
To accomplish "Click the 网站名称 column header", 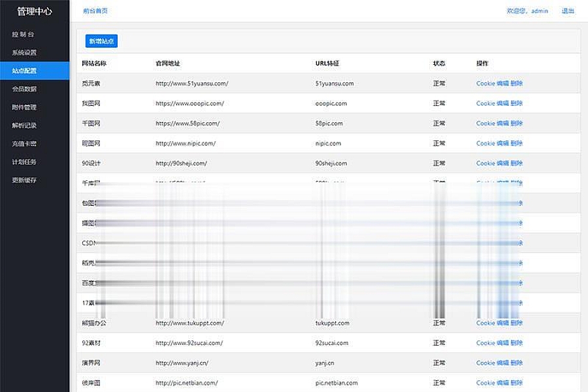I will tap(94, 63).
